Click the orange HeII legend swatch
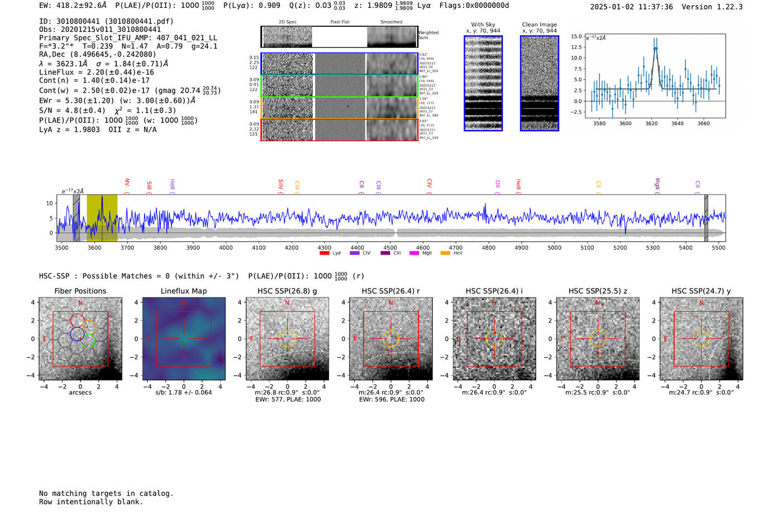The width and height of the screenshot is (782, 532). click(445, 253)
